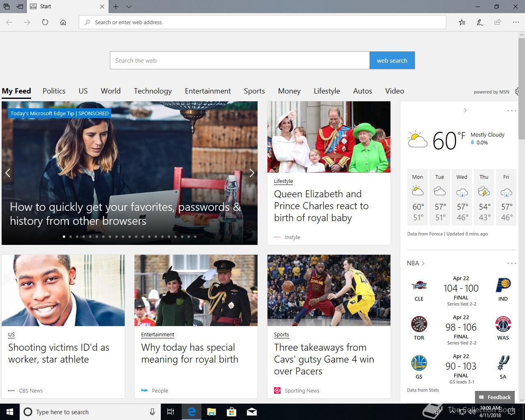Image resolution: width=525 pixels, height=420 pixels.
Task: Expand the NBA section chevron link
Action: [x=416, y=263]
